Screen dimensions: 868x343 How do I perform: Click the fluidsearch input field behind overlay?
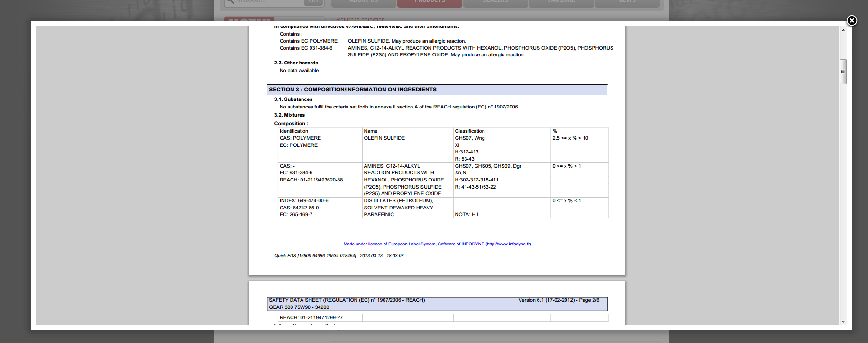tap(269, 2)
